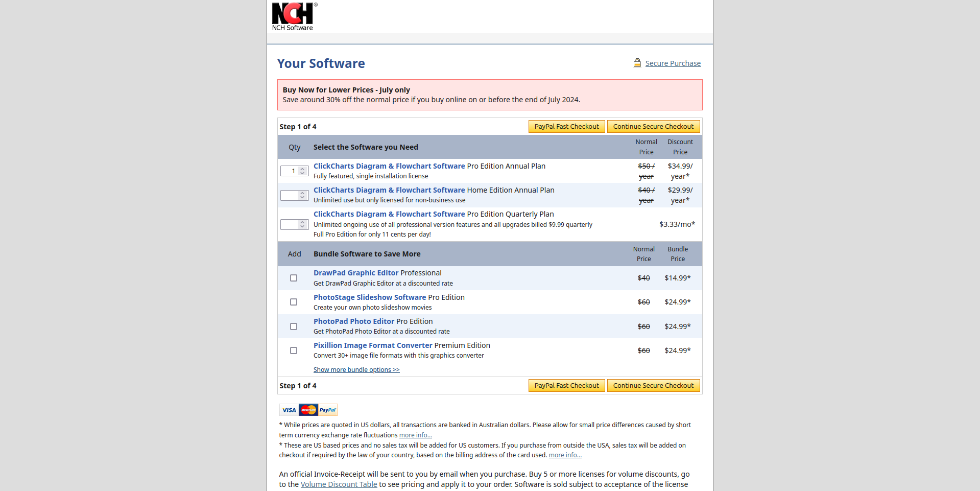Click the top Continue Secure Checkout button

pos(653,126)
